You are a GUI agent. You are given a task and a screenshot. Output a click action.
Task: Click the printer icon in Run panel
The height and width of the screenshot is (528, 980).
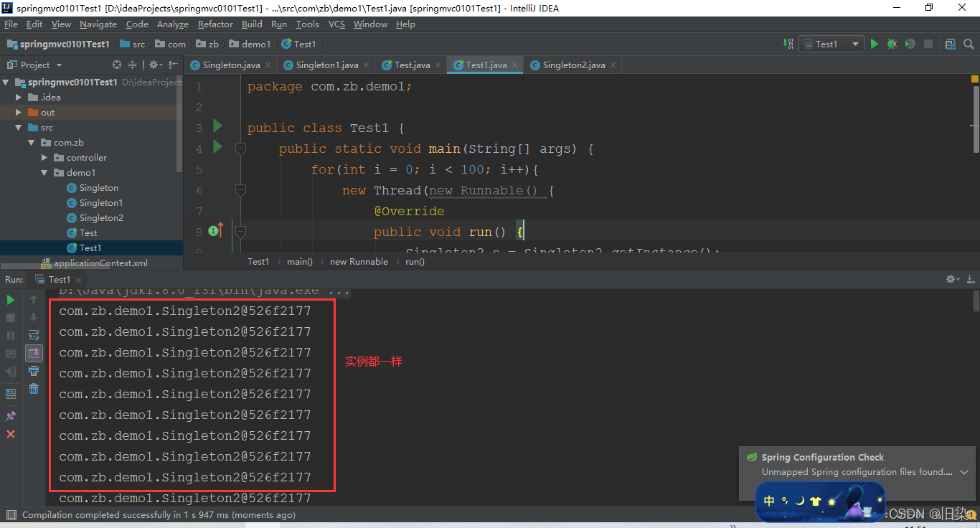[34, 371]
